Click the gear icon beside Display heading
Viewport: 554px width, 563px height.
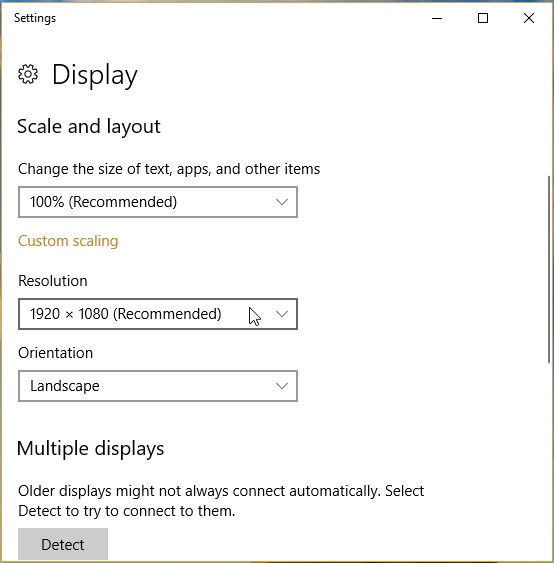(x=28, y=74)
